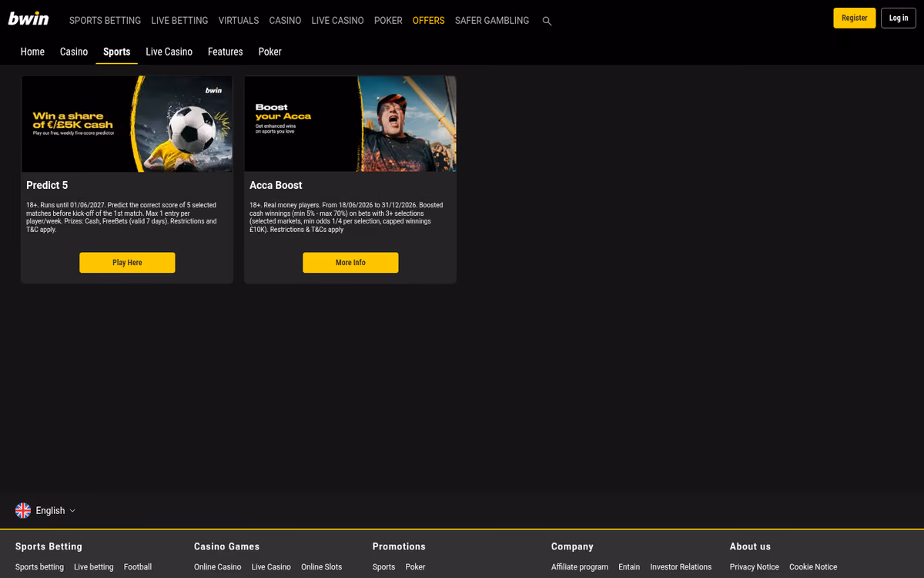
Task: Click the Acca Boost heading
Action: tap(276, 185)
